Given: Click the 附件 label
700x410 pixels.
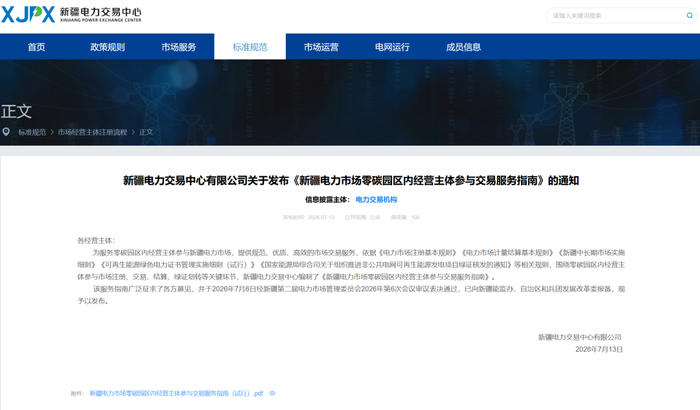Looking at the screenshot, I should pyautogui.click(x=77, y=393).
